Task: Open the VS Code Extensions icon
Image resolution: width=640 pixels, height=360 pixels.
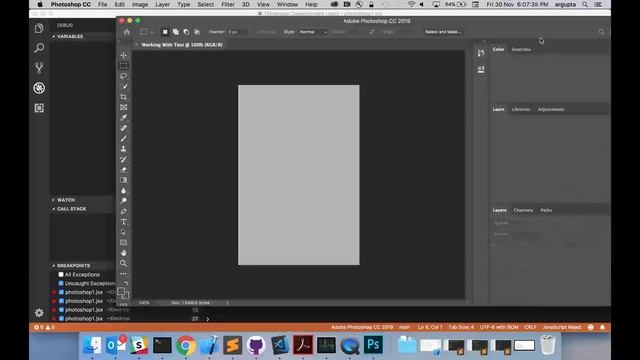Action: (39, 108)
